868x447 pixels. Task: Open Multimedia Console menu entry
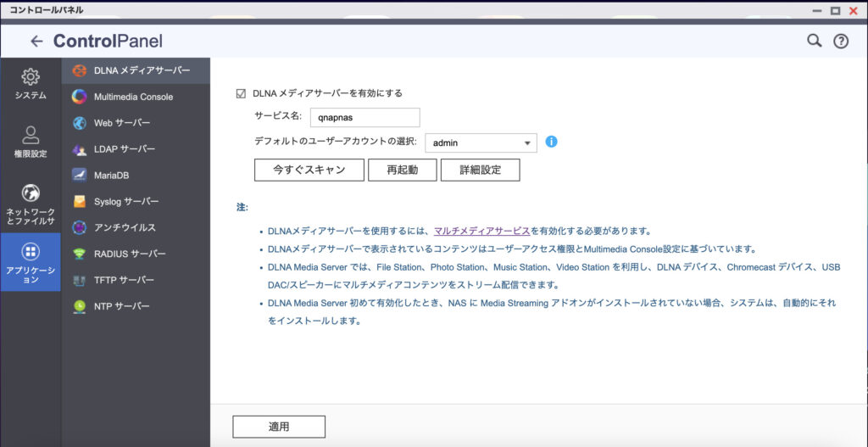[x=136, y=97]
